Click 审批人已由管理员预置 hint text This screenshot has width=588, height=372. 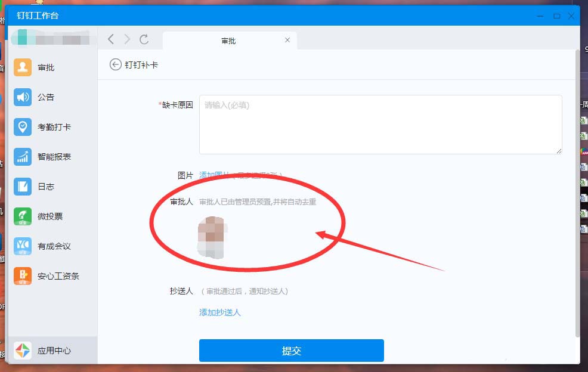point(258,201)
